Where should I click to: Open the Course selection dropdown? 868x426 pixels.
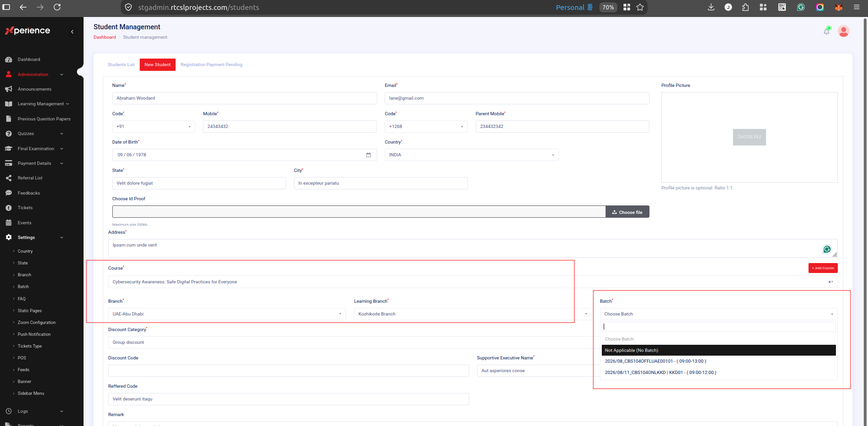click(473, 282)
